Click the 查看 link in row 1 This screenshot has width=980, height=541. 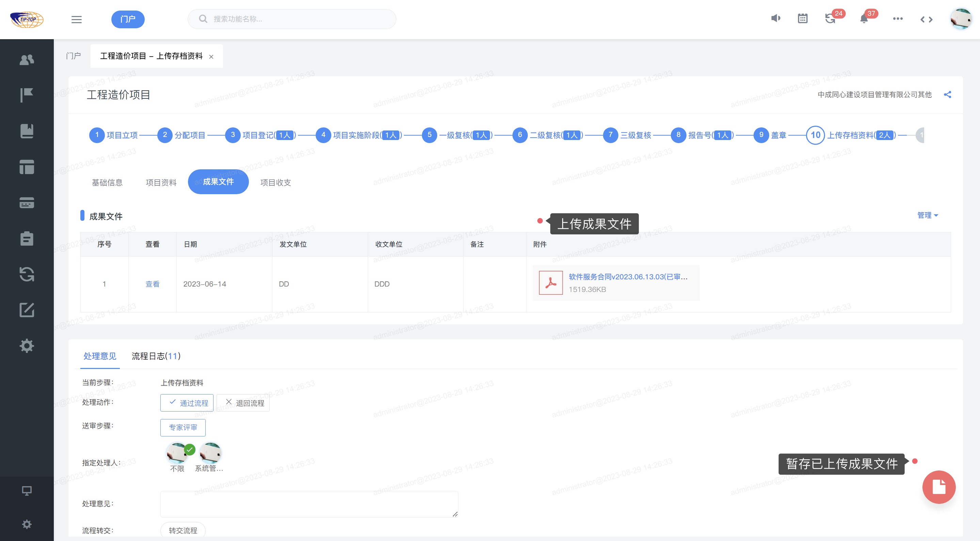152,284
